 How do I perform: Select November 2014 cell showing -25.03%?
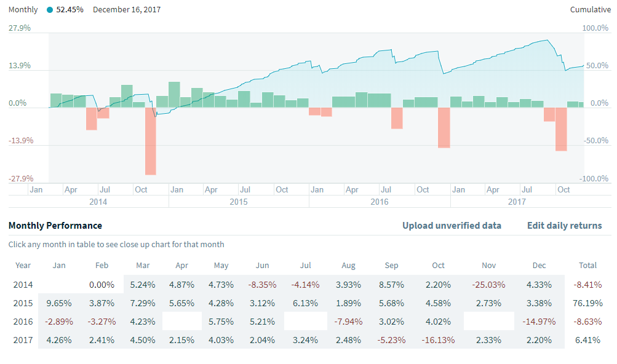[488, 285]
